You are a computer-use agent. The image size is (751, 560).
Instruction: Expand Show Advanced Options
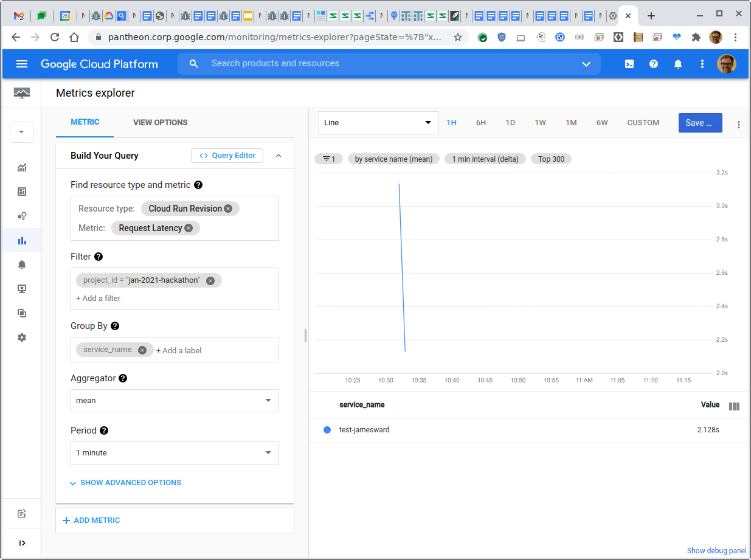tap(125, 483)
